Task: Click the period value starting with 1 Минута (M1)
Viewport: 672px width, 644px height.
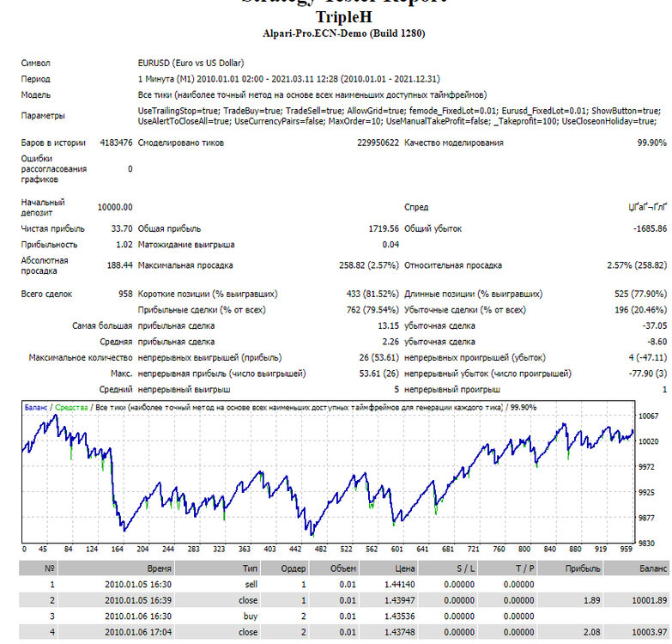Action: (289, 79)
